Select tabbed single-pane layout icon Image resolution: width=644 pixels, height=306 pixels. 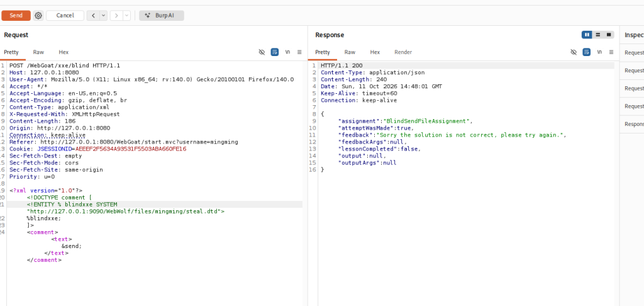pyautogui.click(x=609, y=35)
